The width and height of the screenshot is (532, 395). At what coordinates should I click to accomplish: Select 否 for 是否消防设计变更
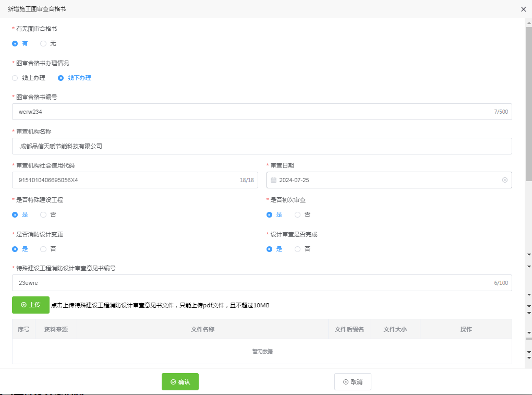43,249
